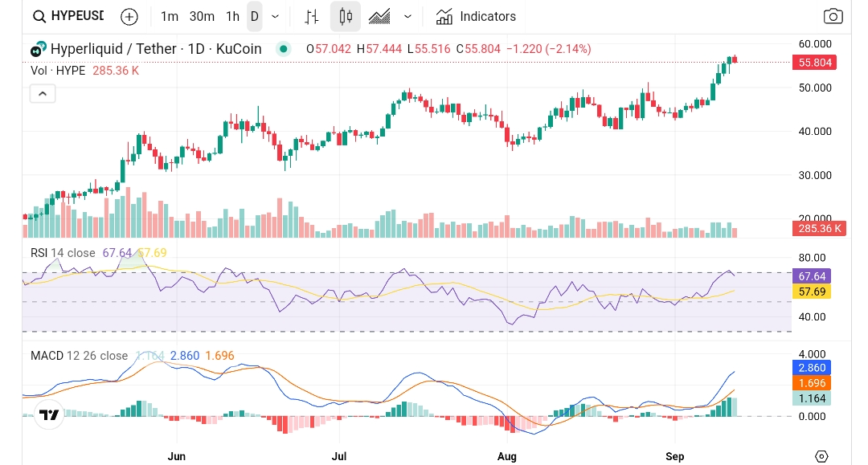Switch to the 1m interval
Viewport: 868px width, 465px height.
point(170,16)
